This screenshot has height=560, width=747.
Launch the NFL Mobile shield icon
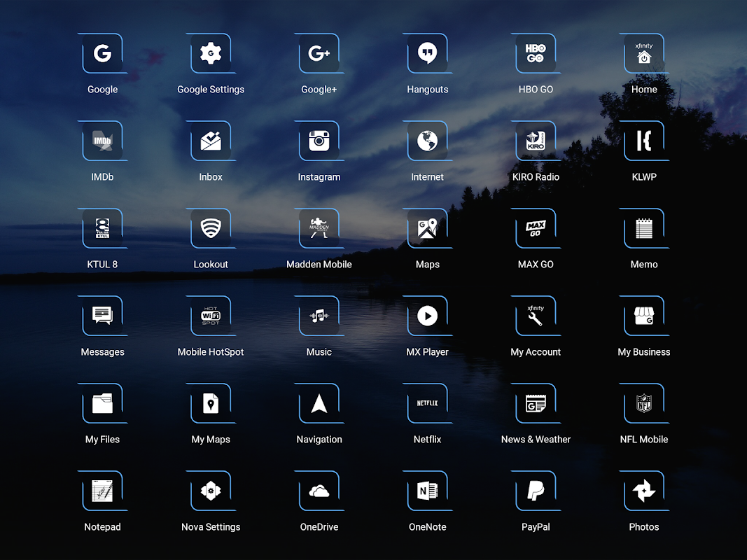tap(644, 403)
